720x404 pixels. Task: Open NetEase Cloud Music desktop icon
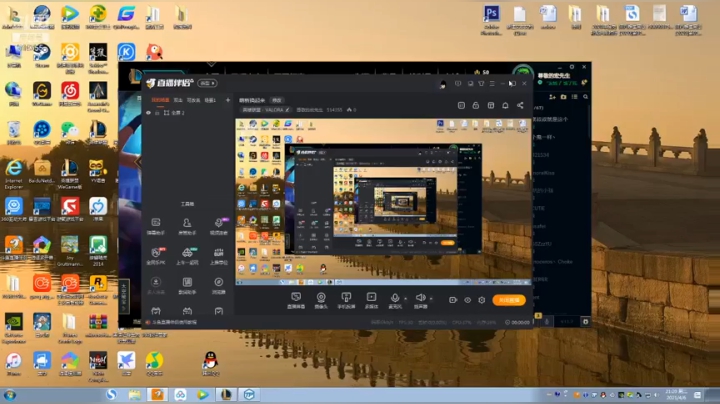[x=70, y=94]
